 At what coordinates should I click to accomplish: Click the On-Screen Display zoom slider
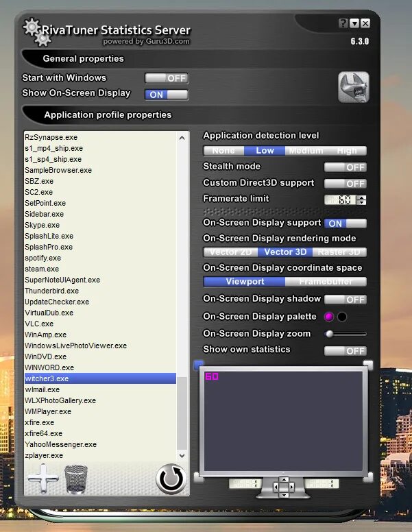[346, 334]
